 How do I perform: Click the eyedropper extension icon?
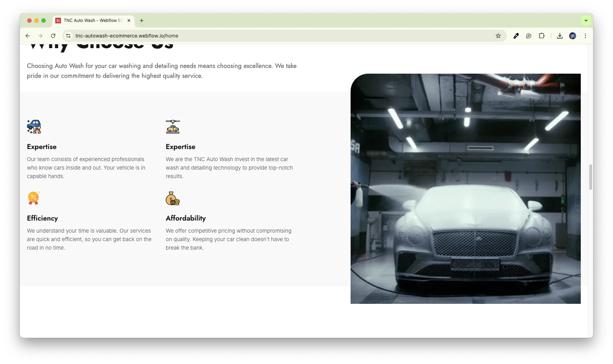(x=516, y=36)
